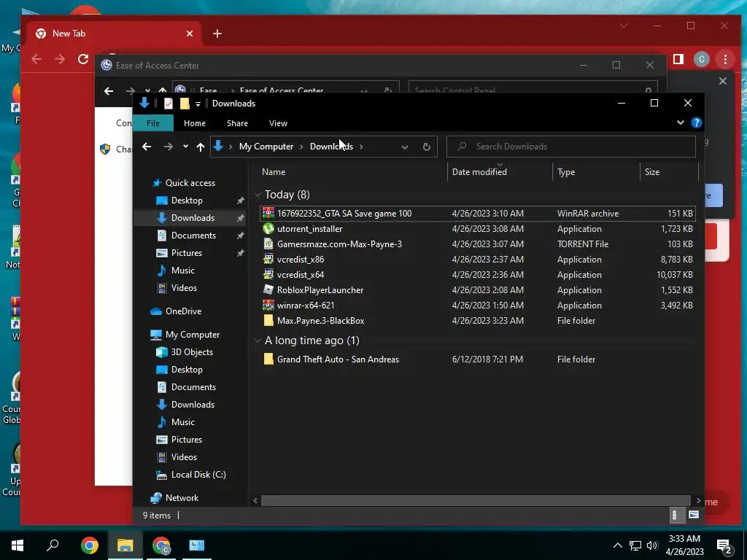Image resolution: width=747 pixels, height=560 pixels.
Task: Select the vcredist_x86 application icon
Action: pos(268,259)
